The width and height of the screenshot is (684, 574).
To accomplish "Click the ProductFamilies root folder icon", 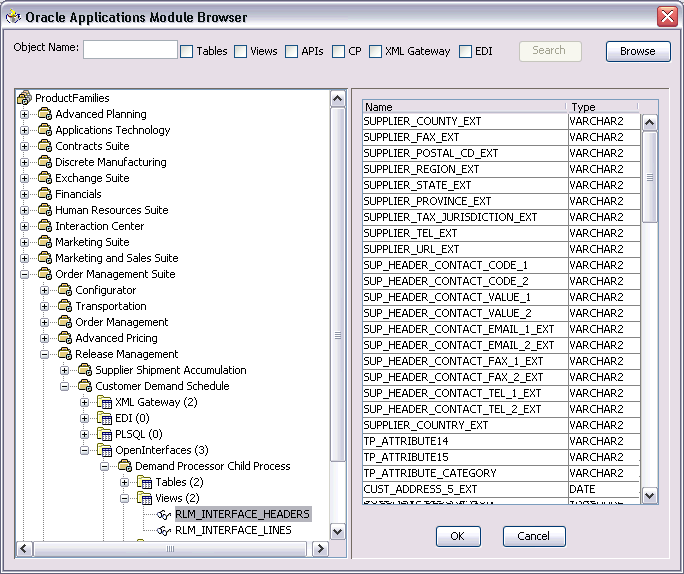I will pyautogui.click(x=24, y=98).
